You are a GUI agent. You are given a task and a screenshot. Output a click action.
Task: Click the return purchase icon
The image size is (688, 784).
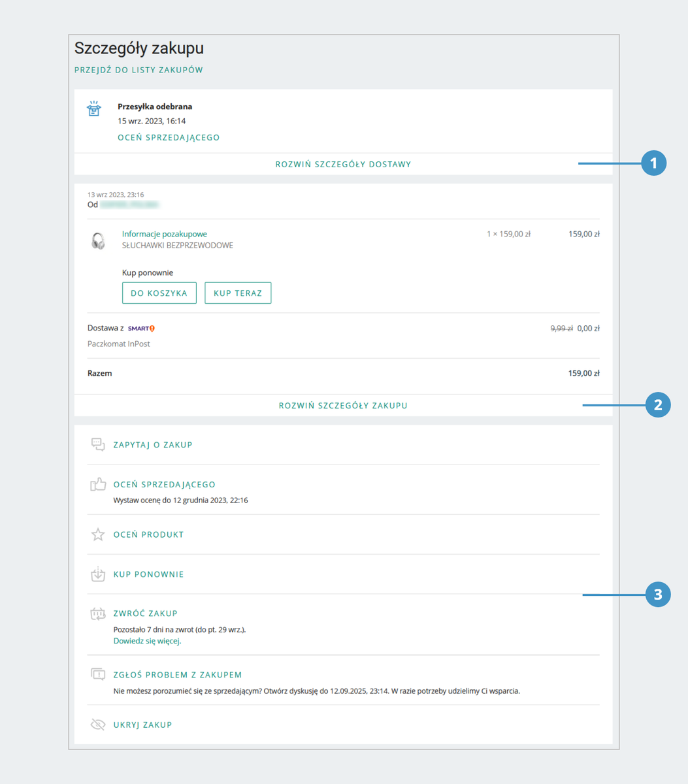point(98,614)
